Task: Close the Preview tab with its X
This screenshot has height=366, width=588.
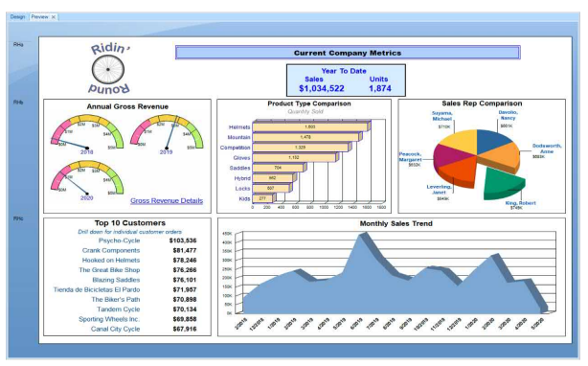Action: point(54,17)
